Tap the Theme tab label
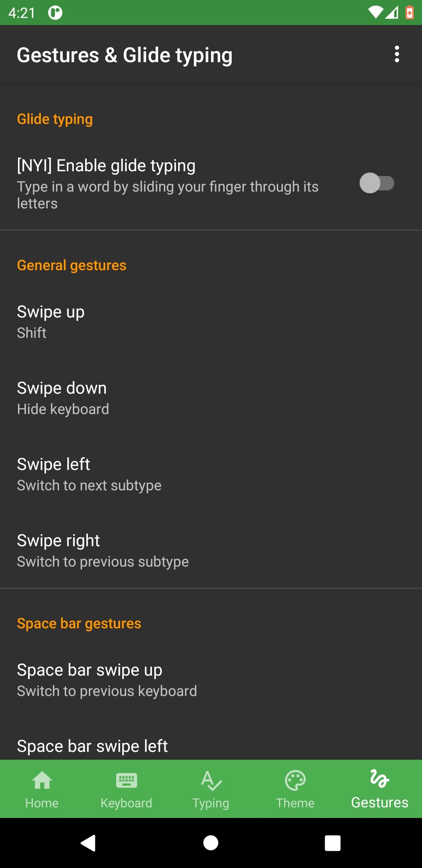The height and width of the screenshot is (868, 422). point(295,803)
